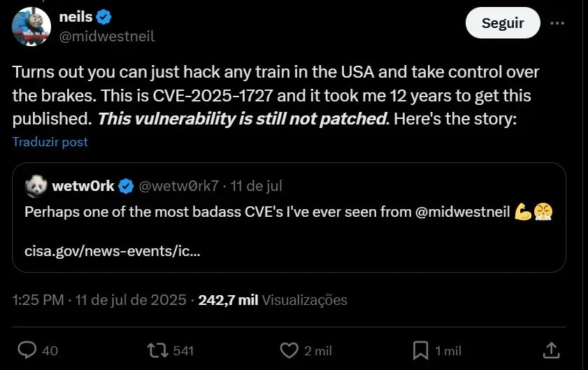Like the tweet with heart icon

coord(289,350)
